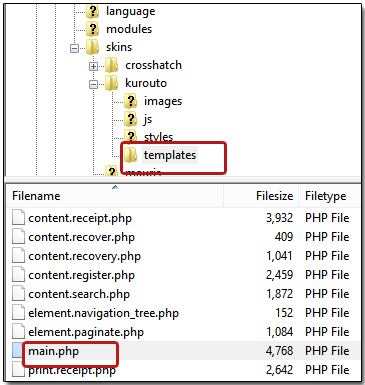
Task: Select element.navigation_tree.php file
Action: tap(103, 313)
